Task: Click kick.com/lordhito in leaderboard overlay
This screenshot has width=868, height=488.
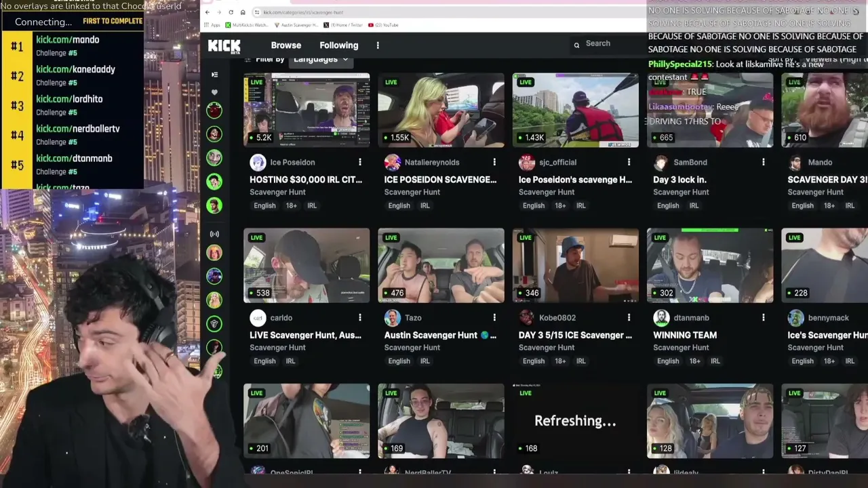Action: tap(69, 99)
